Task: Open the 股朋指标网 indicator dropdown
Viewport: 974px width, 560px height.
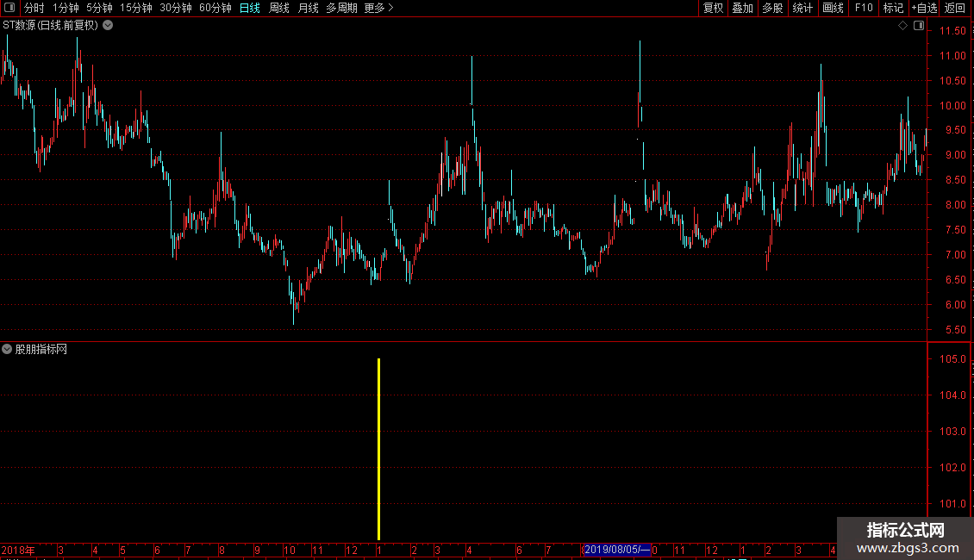Action: coord(7,350)
